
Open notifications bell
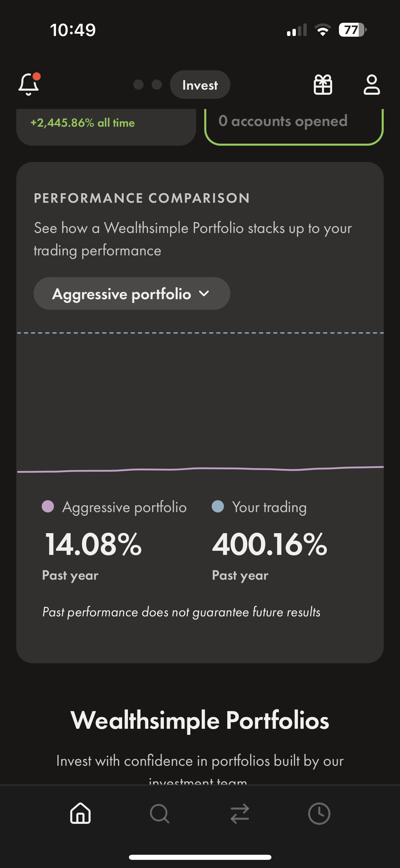tap(29, 85)
